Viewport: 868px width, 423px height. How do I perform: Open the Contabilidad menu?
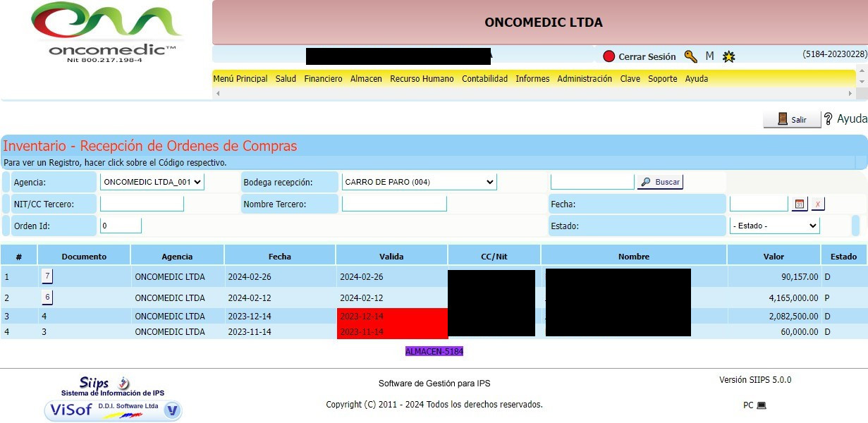484,79
